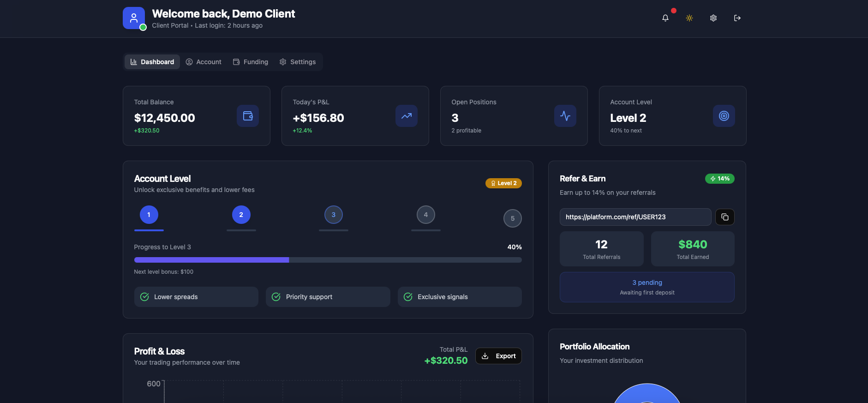Click the Today's P&L trend icon
The height and width of the screenshot is (403, 868).
406,116
